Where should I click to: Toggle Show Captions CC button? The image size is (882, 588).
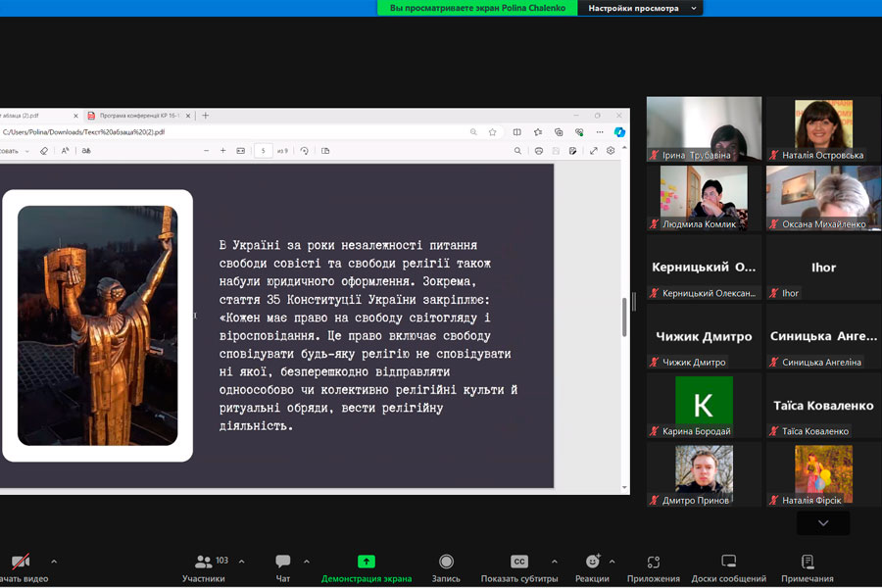[x=519, y=562]
